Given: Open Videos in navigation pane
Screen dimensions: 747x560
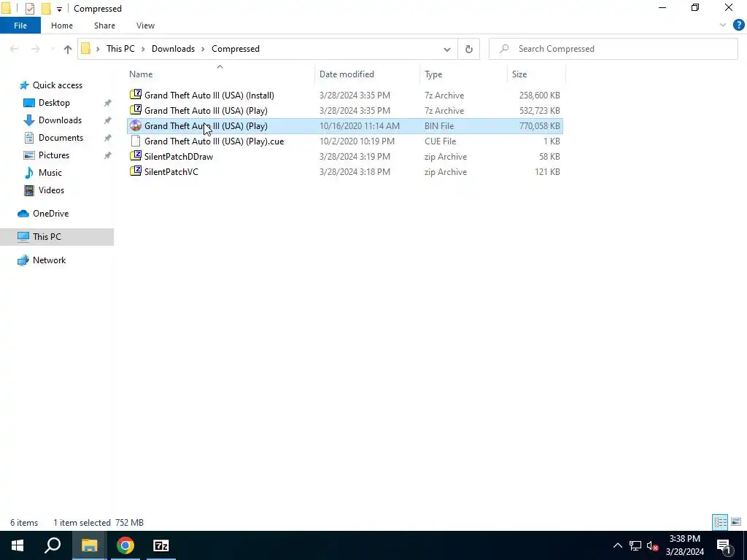Looking at the screenshot, I should pos(51,190).
